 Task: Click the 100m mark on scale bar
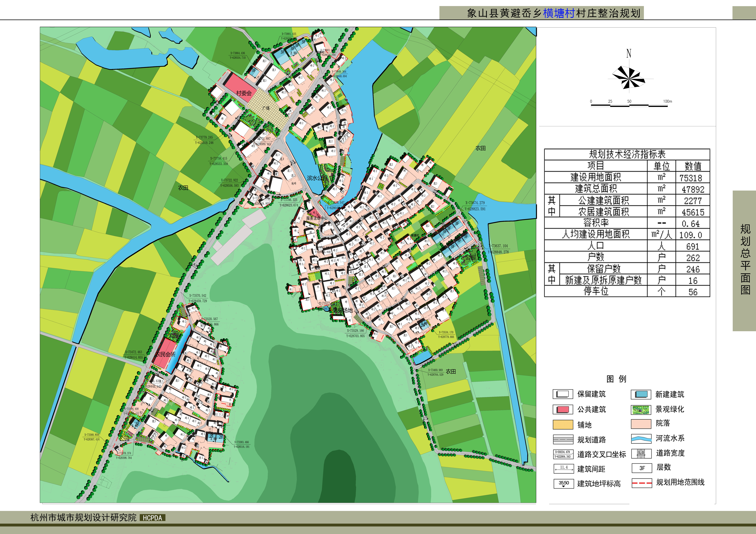click(x=667, y=101)
